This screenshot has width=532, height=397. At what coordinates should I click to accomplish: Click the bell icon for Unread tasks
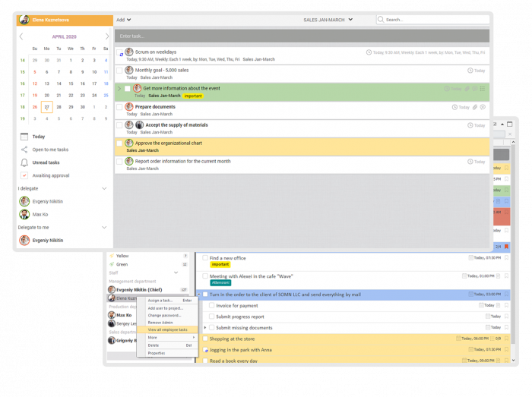click(24, 162)
